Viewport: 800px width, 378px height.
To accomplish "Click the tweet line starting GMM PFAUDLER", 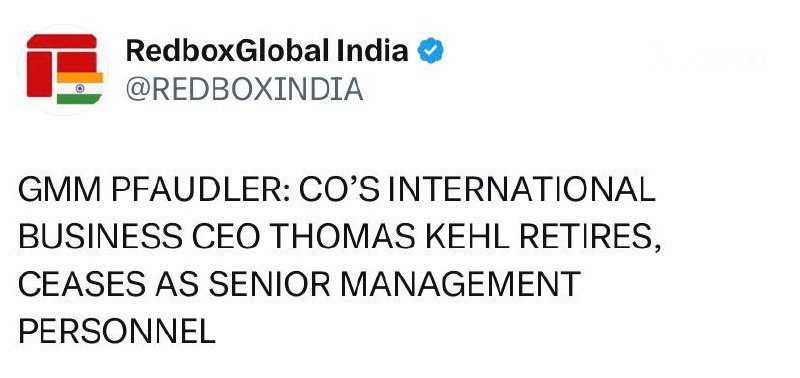I will coord(337,190).
